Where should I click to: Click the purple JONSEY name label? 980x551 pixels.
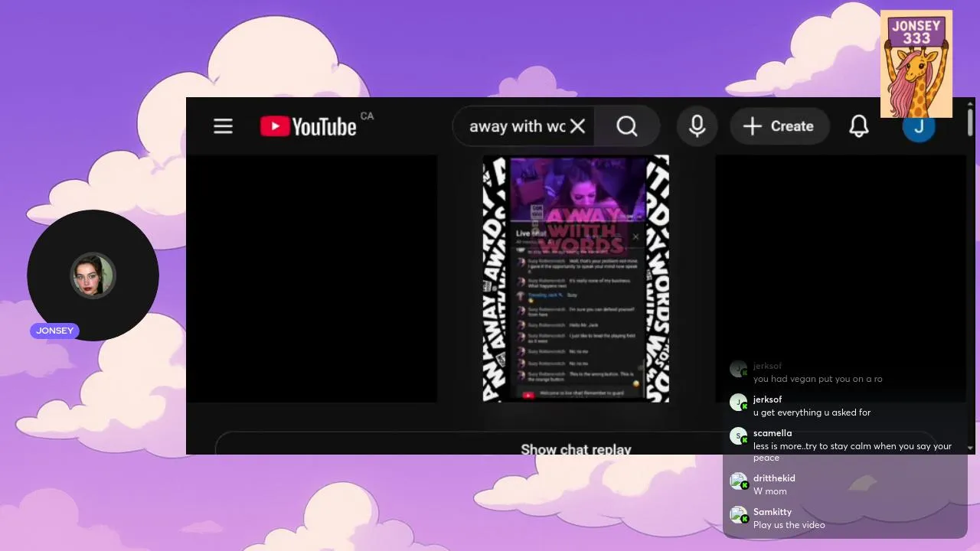(x=55, y=331)
